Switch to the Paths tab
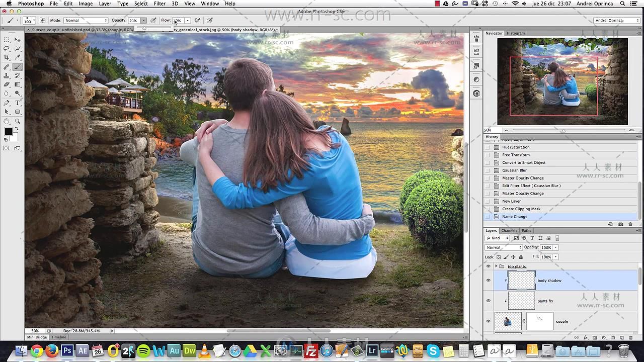The width and height of the screenshot is (644, 362). tap(526, 231)
